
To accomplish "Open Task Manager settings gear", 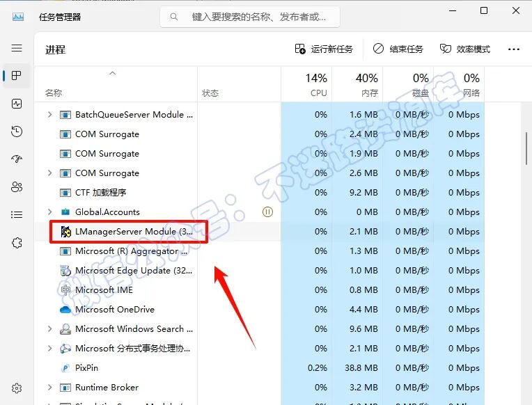I will tap(17, 388).
